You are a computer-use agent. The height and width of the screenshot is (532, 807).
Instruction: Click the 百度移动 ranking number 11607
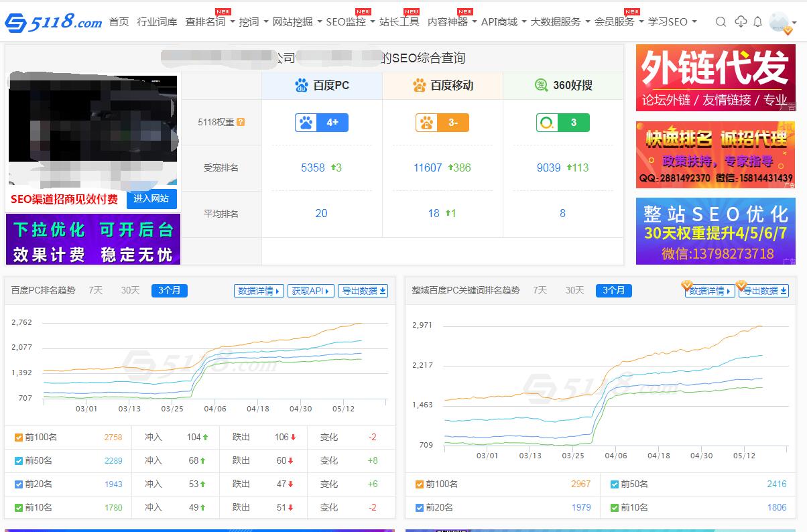tap(428, 168)
